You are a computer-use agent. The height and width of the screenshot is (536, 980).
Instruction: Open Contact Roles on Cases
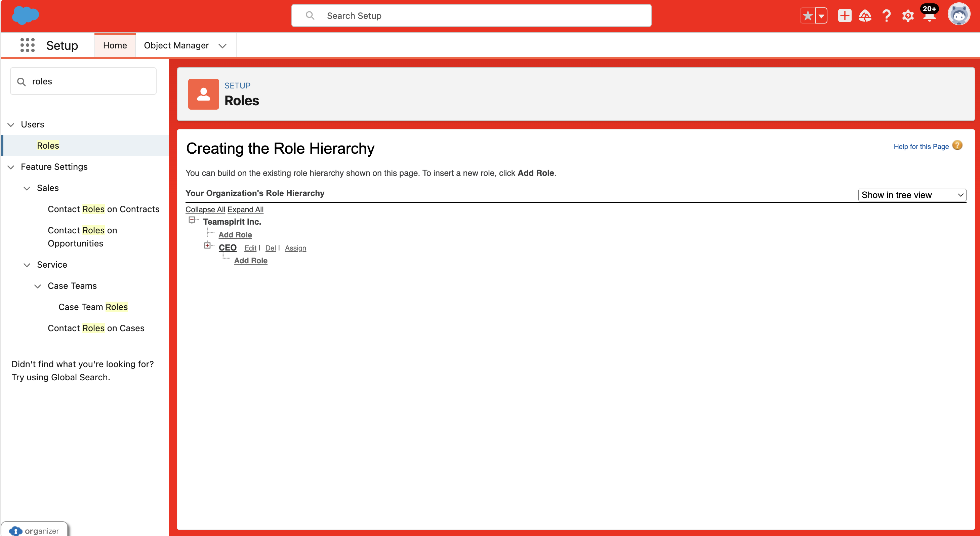(x=96, y=328)
